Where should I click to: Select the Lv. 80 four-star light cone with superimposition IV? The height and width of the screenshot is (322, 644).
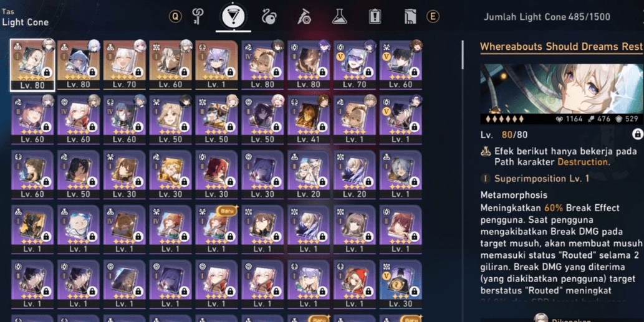pos(262,65)
